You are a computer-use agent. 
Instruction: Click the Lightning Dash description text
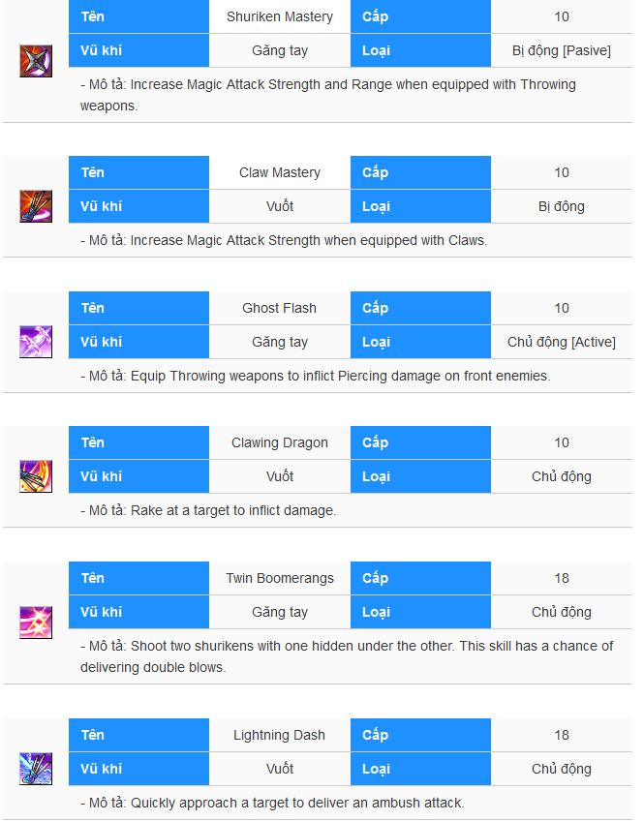tap(272, 804)
